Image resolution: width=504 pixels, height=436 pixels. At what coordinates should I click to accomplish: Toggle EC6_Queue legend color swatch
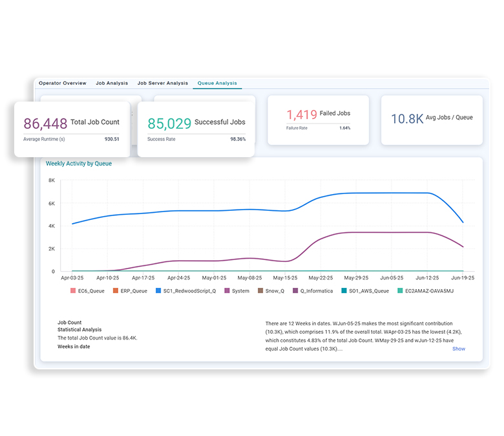pos(74,291)
